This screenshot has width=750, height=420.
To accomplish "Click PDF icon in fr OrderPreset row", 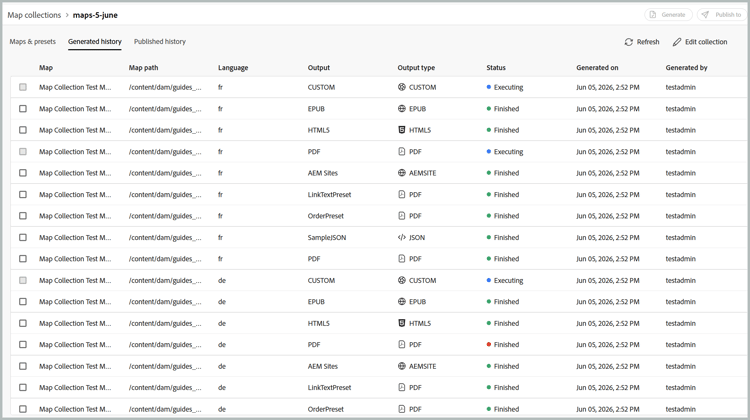I will coord(402,216).
